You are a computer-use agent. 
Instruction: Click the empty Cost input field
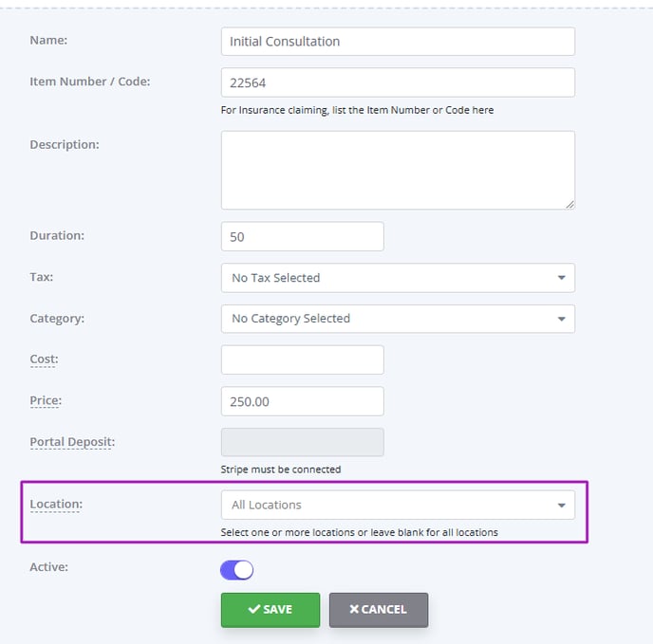pos(303,359)
